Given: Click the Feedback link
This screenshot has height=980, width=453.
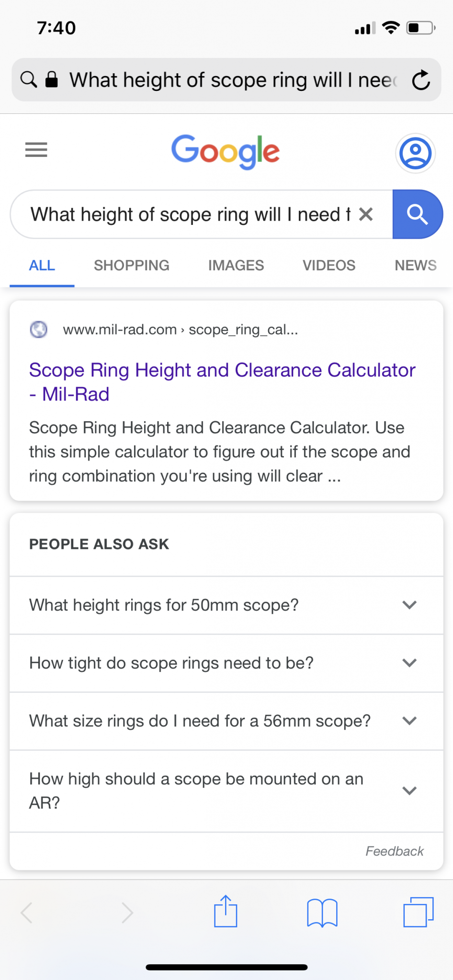Looking at the screenshot, I should (395, 851).
